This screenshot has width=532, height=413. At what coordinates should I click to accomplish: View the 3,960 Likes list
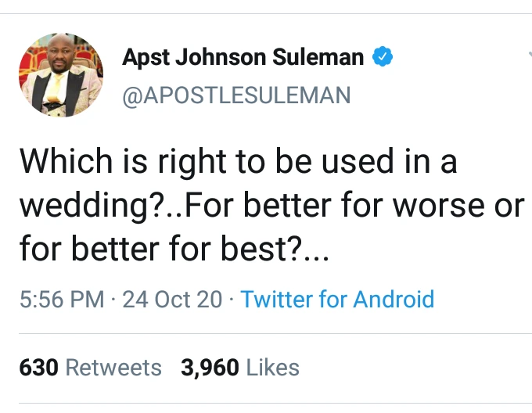tap(239, 367)
